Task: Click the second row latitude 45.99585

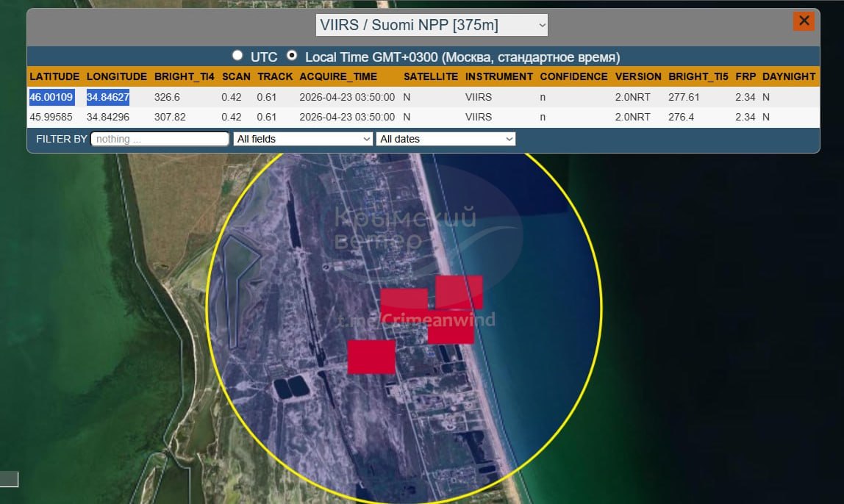Action: 51,117
